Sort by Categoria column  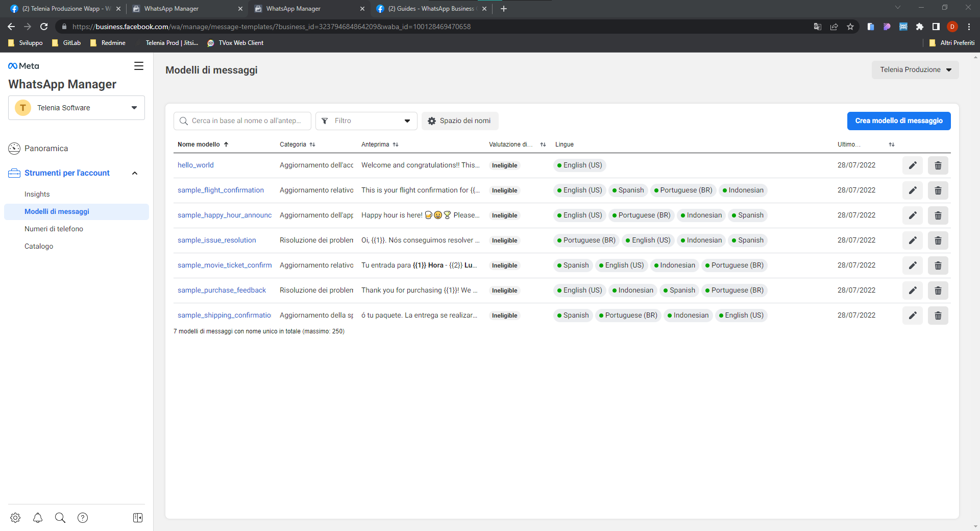tap(298, 144)
